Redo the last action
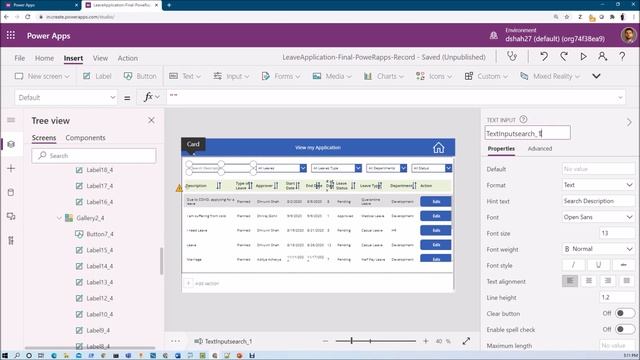Screen dimensions: 640x360 coord(564,56)
